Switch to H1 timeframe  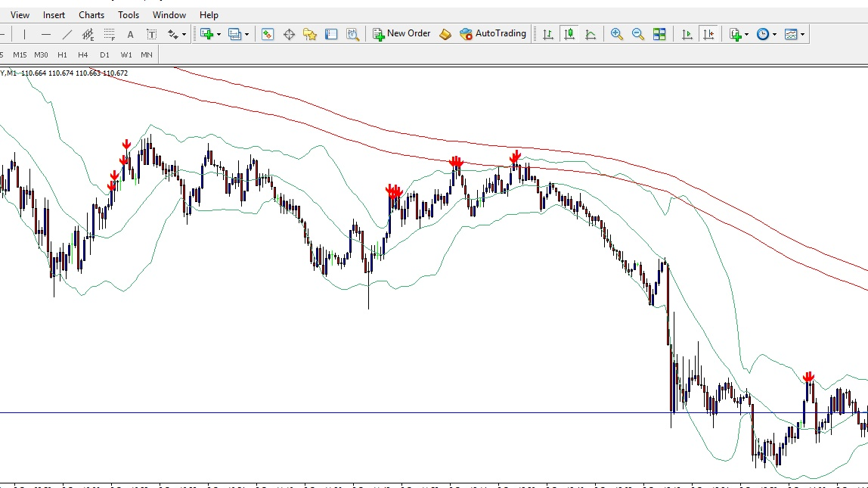62,54
